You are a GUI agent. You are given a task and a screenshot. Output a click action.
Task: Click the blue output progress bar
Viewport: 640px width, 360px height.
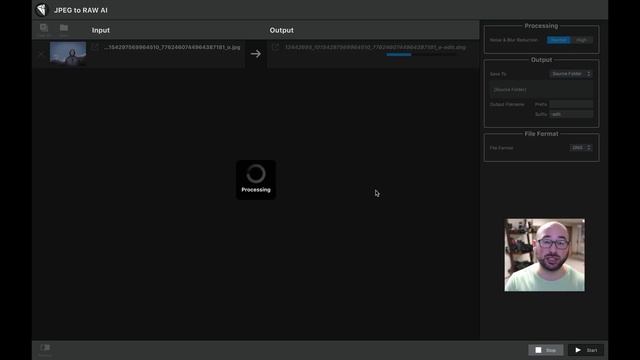399,55
